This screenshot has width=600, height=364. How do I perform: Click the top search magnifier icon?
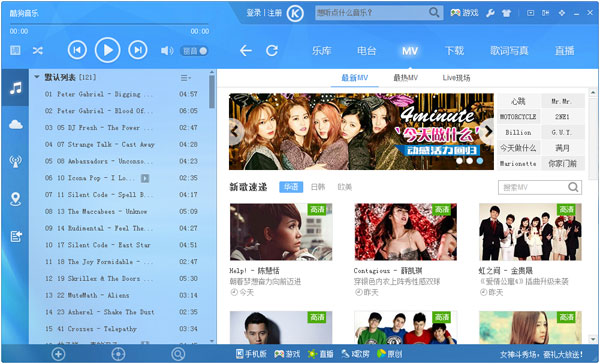point(434,13)
